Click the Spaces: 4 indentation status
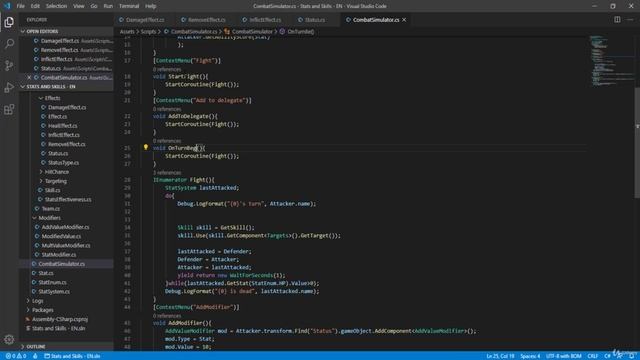This screenshot has height=360, width=640. tap(530, 356)
